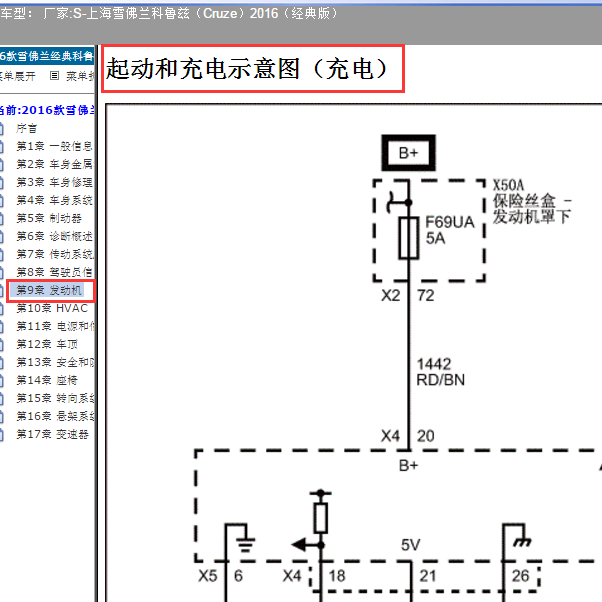Click the 当前:2016款雪佛兰 current manual link
The image size is (602, 602).
click(47, 110)
